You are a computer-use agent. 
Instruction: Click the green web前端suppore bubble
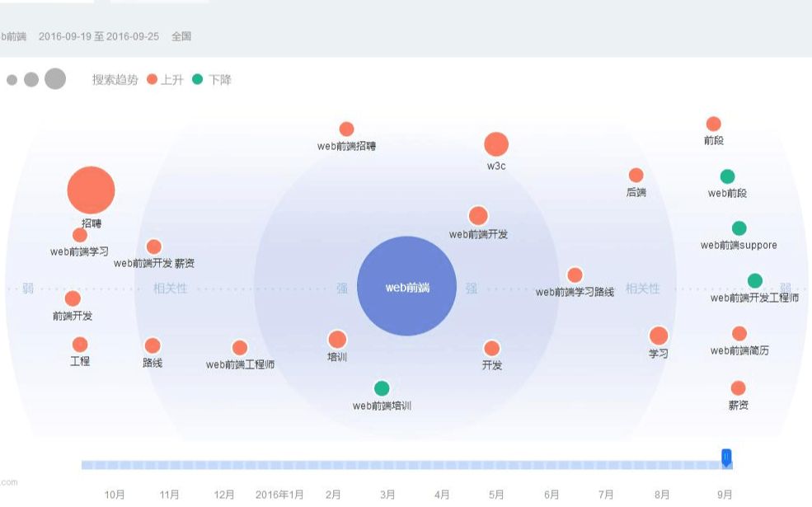739,228
